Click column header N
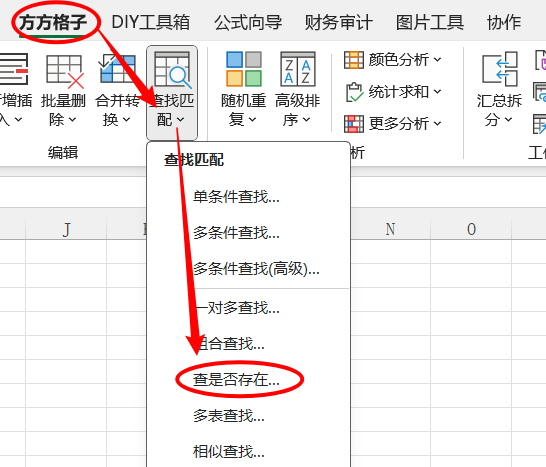The width and height of the screenshot is (546, 467). [390, 229]
